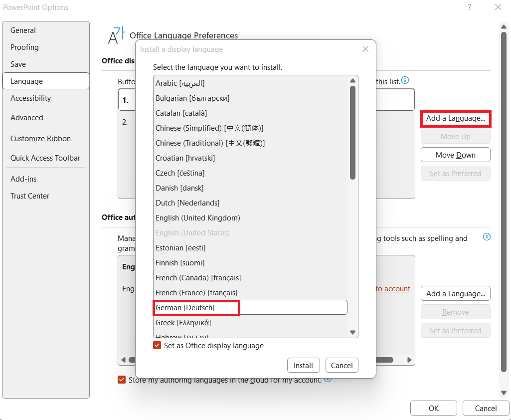This screenshot has width=511, height=420.
Task: Open the Advanced options category
Action: 46,117
